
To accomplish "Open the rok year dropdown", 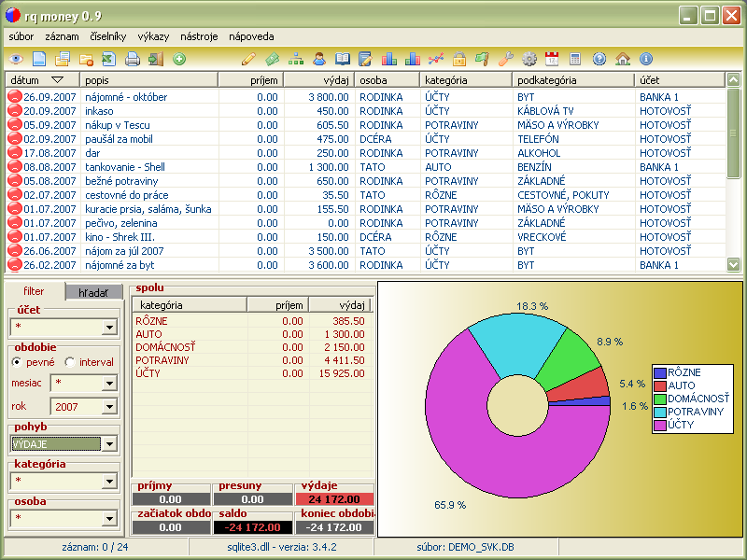I will coord(109,407).
